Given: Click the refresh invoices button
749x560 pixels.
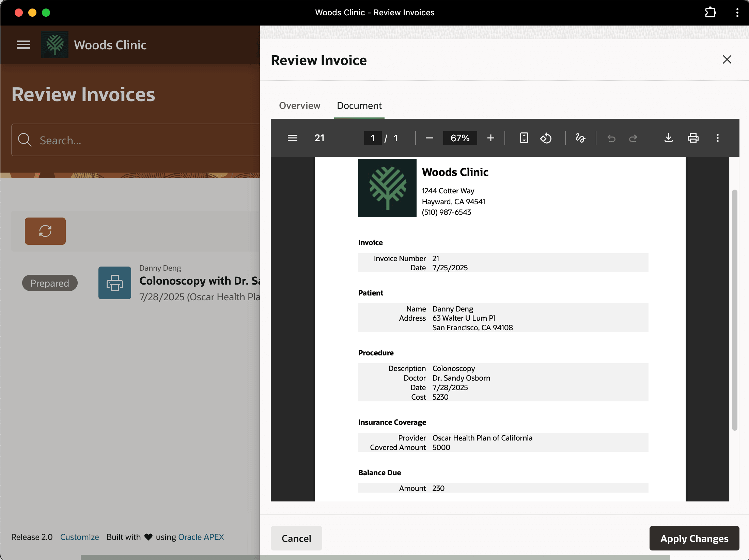Looking at the screenshot, I should tap(45, 231).
